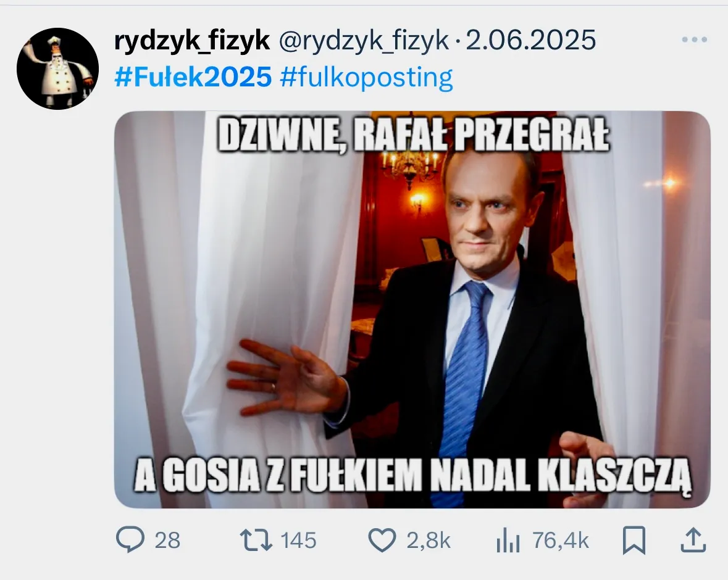This screenshot has height=580, width=728.
Task: Click the reply count 28
Action: [167, 541]
